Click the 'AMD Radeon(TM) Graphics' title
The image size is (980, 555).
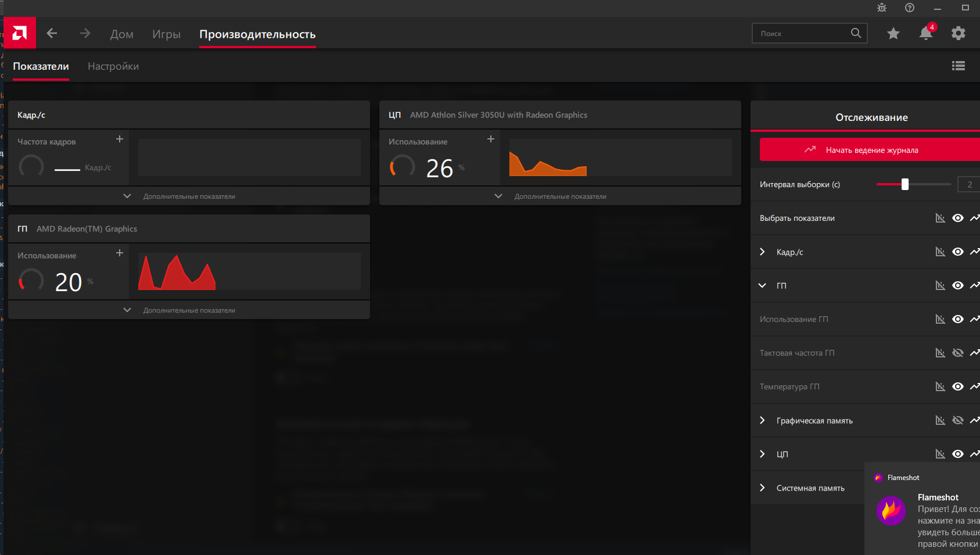pos(87,229)
